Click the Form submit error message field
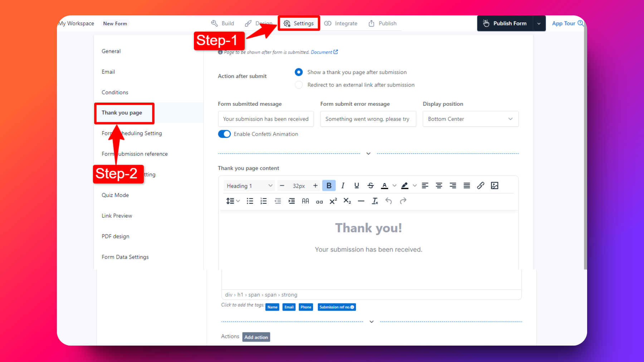644x362 pixels. (368, 119)
